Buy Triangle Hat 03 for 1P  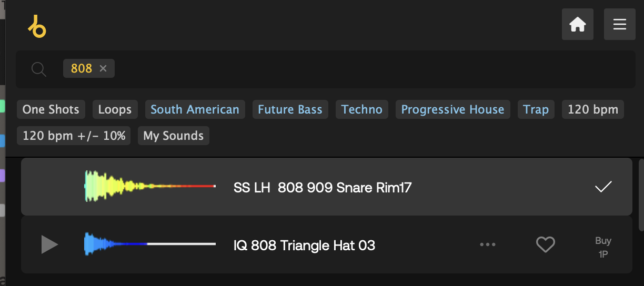pos(603,247)
